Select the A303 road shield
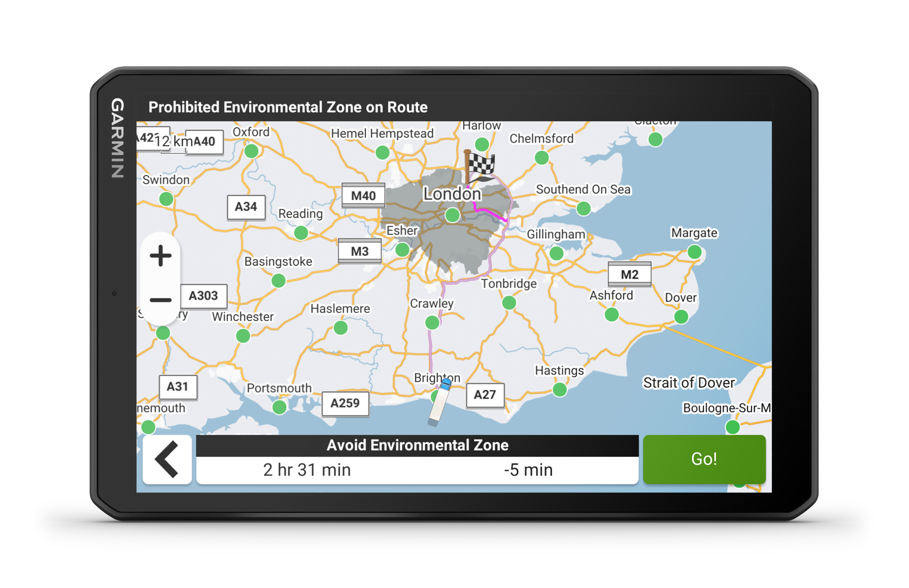 203,296
